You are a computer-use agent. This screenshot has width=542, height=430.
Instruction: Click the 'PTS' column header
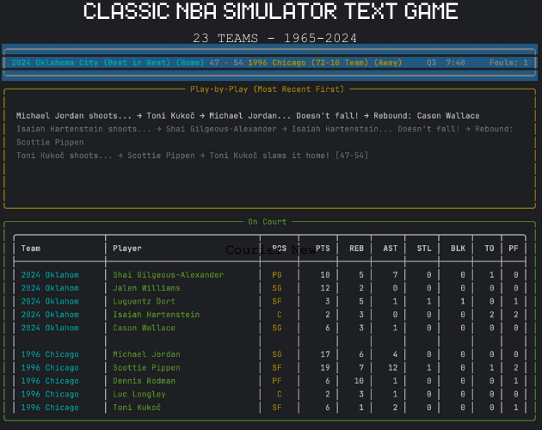[323, 249]
